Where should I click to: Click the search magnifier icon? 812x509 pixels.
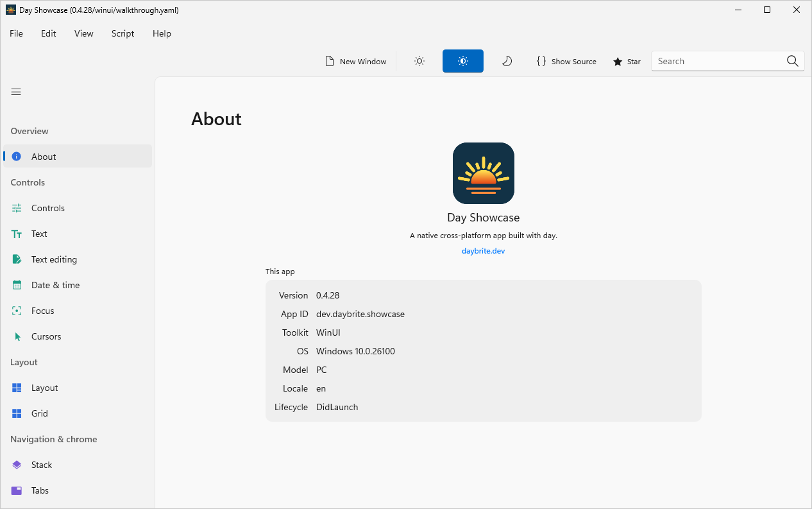[793, 61]
